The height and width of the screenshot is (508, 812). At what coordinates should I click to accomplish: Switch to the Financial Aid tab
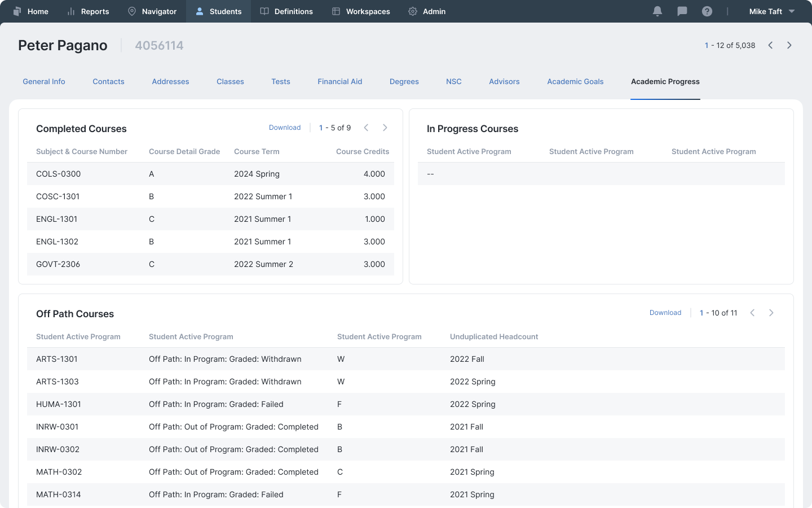[x=339, y=81]
